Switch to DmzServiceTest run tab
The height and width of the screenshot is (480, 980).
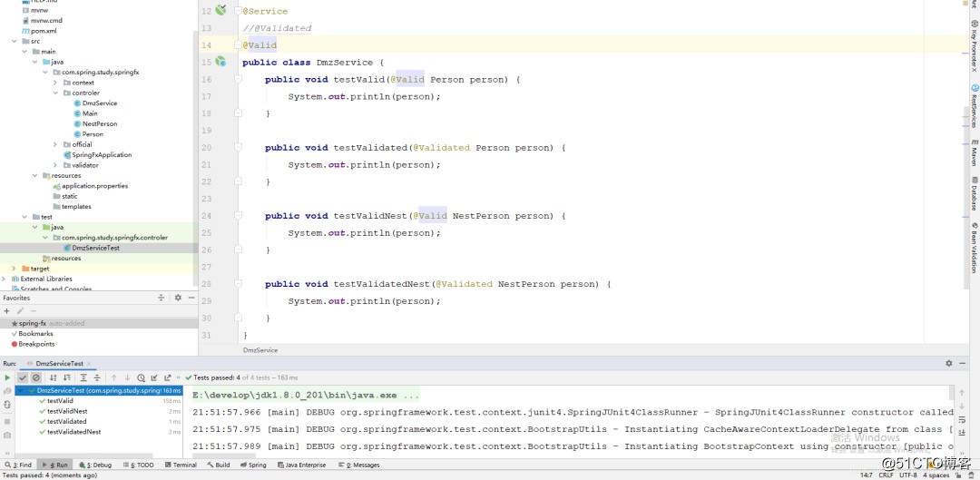(59, 363)
